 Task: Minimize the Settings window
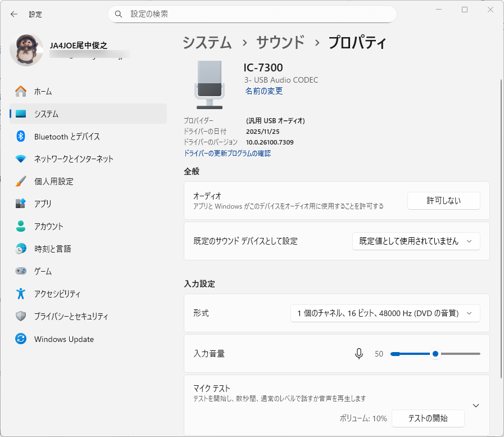click(x=439, y=10)
